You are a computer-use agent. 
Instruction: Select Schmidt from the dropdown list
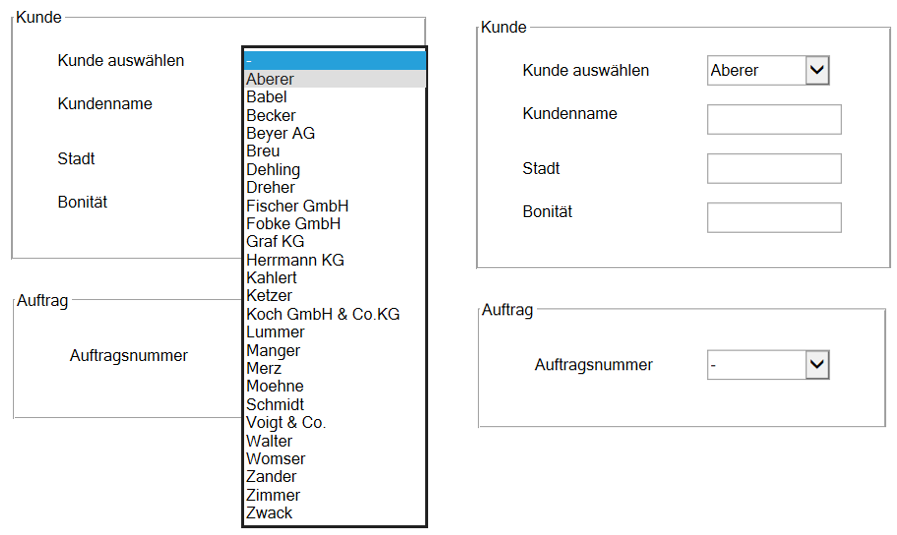pos(335,405)
